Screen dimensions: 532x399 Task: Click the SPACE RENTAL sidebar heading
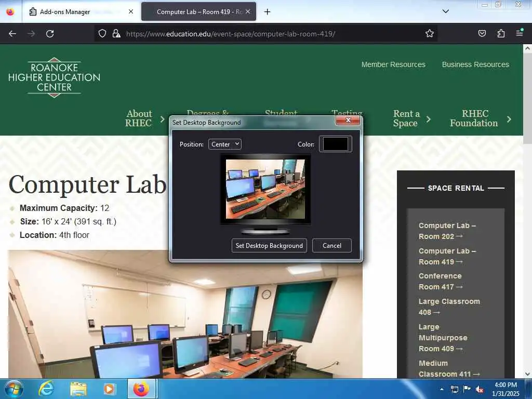456,188
